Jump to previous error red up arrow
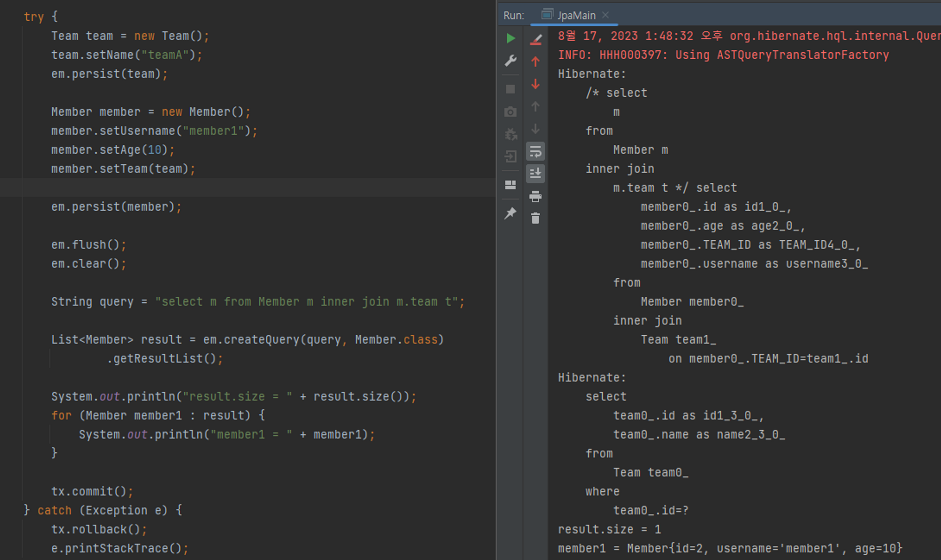The image size is (941, 560). click(535, 62)
